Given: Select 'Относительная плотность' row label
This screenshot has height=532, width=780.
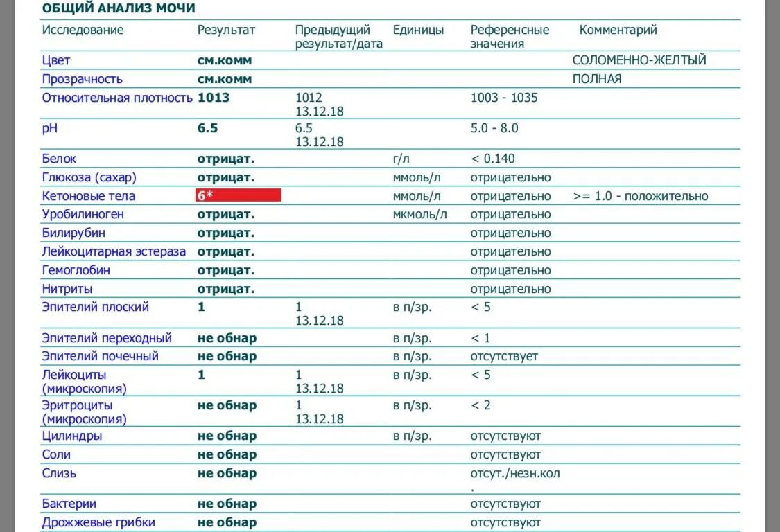Looking at the screenshot, I should click(x=117, y=98).
